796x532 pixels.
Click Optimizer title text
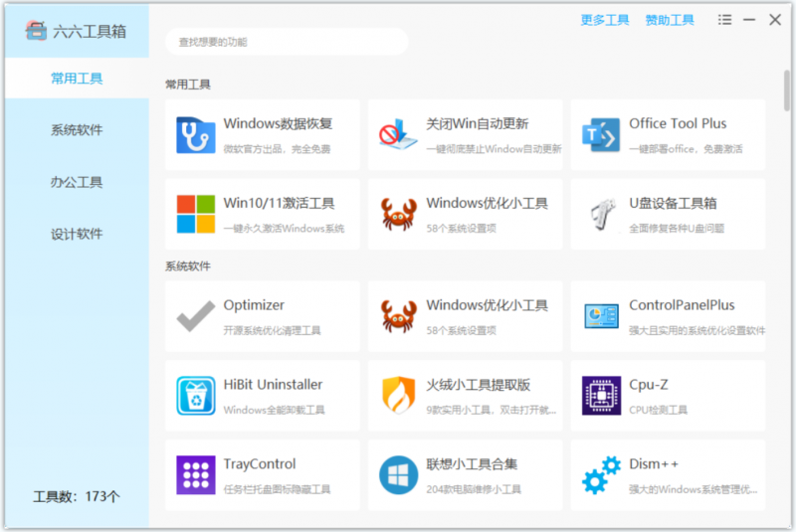[x=254, y=305]
